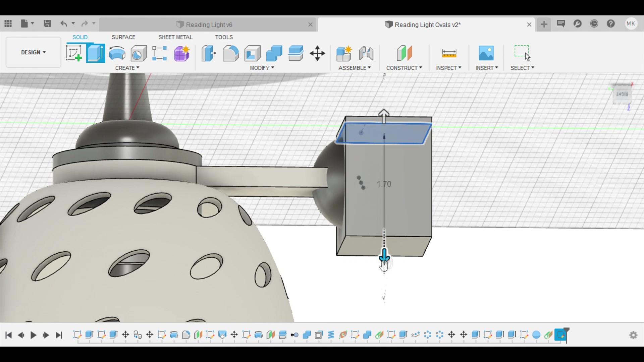
Task: Select the Fillet tool
Action: [x=230, y=53]
